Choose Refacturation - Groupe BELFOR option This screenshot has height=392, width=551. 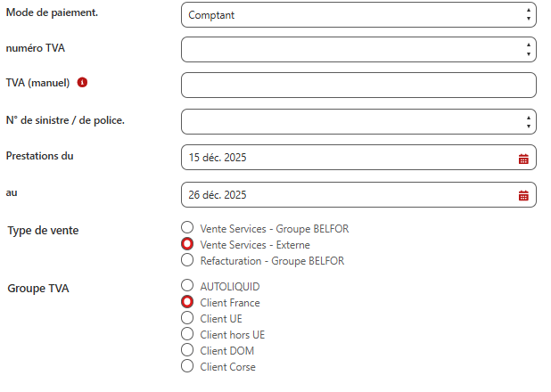tap(187, 260)
